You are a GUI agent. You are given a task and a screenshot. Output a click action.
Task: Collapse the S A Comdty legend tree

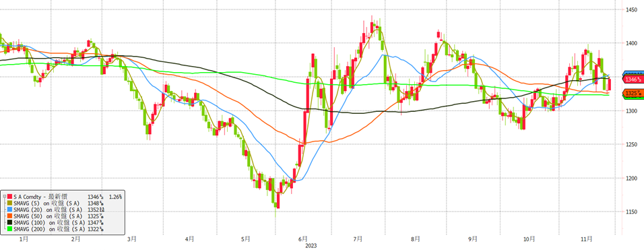(4, 196)
